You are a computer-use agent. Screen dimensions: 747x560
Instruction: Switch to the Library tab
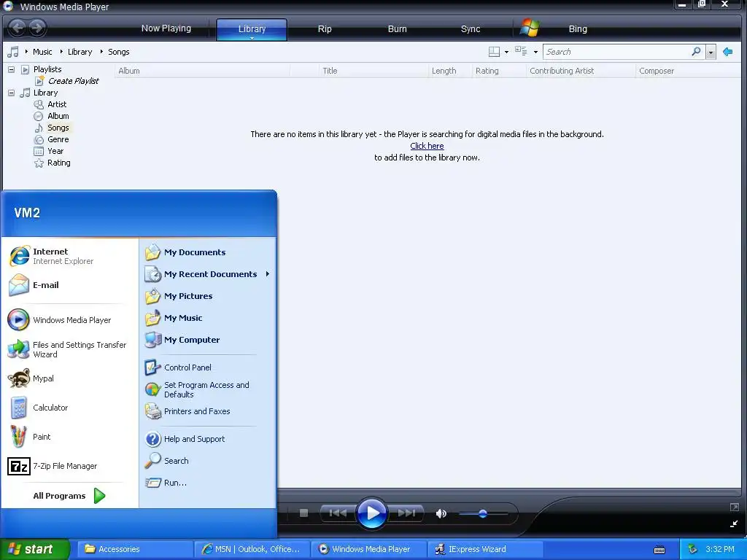(252, 29)
